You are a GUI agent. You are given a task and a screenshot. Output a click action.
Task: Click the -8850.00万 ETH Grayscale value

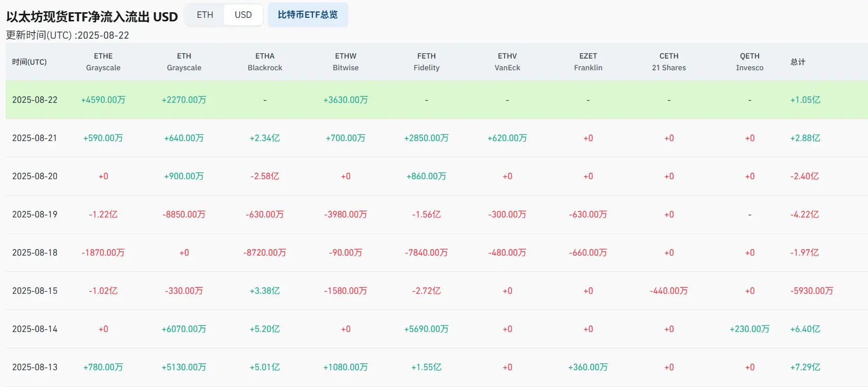pos(184,214)
